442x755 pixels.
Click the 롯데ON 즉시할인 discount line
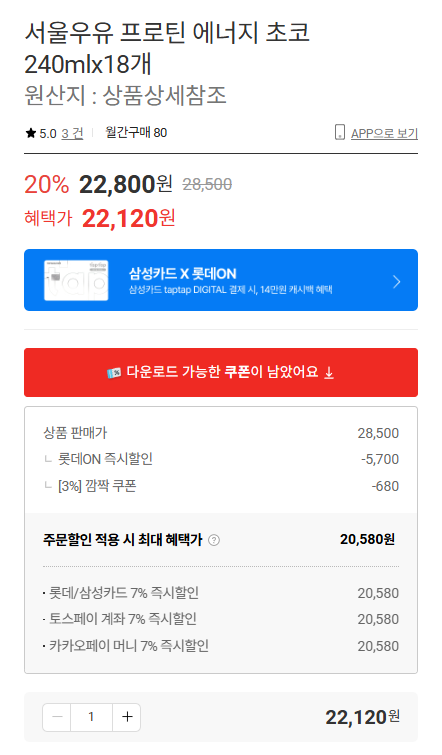(x=221, y=459)
